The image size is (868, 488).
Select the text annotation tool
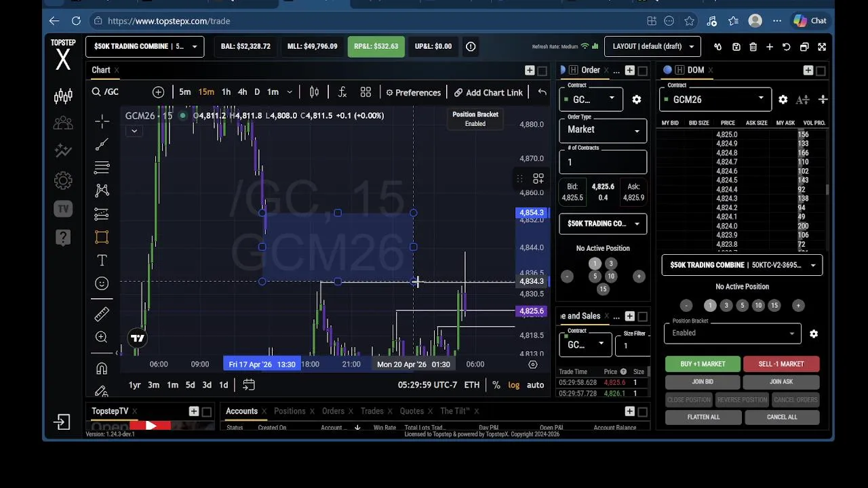click(x=102, y=260)
